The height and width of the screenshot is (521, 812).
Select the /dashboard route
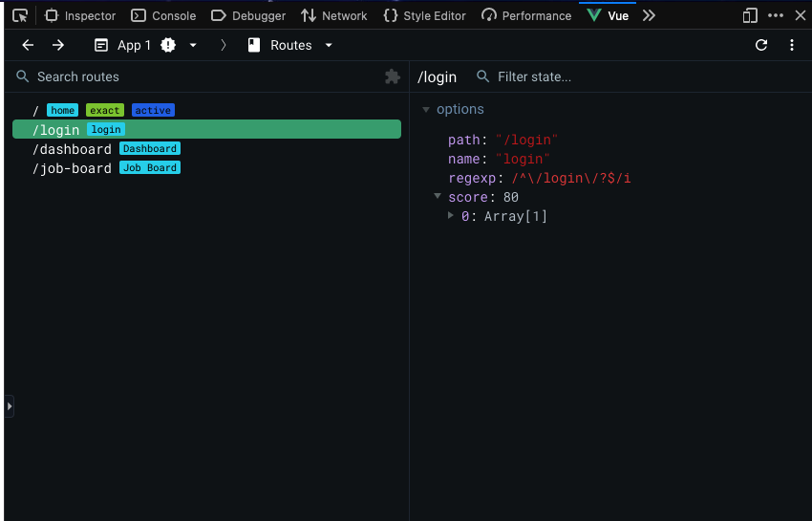pos(72,149)
